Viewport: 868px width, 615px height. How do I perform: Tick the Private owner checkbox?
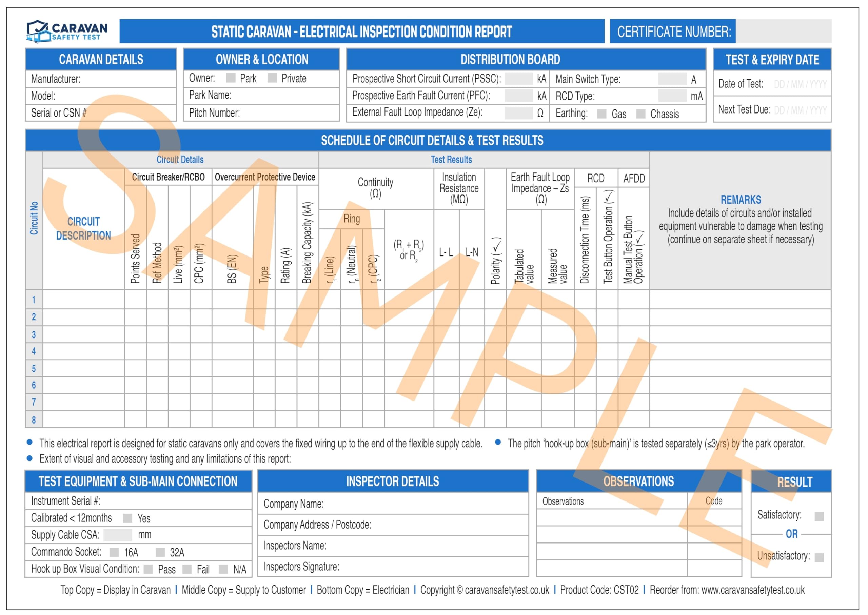click(x=272, y=78)
